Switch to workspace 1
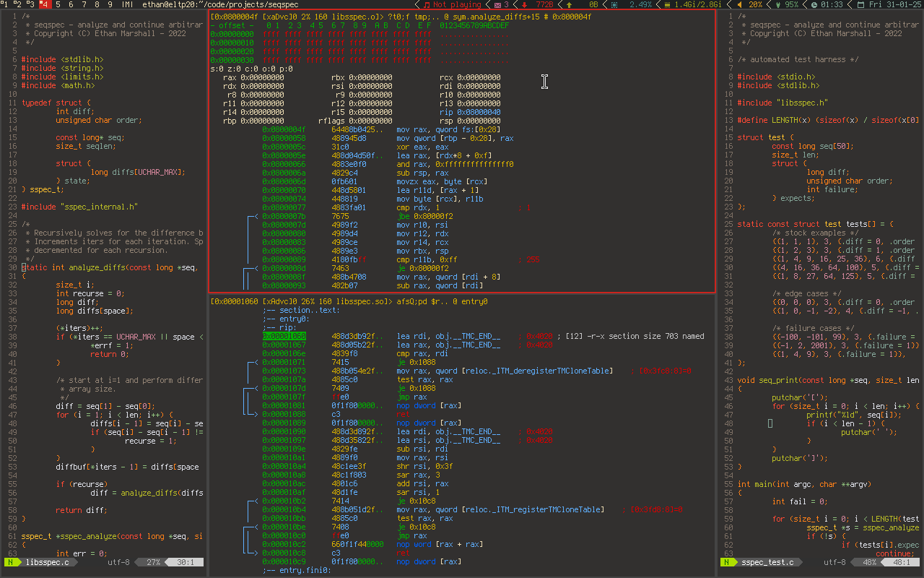 pos(5,4)
